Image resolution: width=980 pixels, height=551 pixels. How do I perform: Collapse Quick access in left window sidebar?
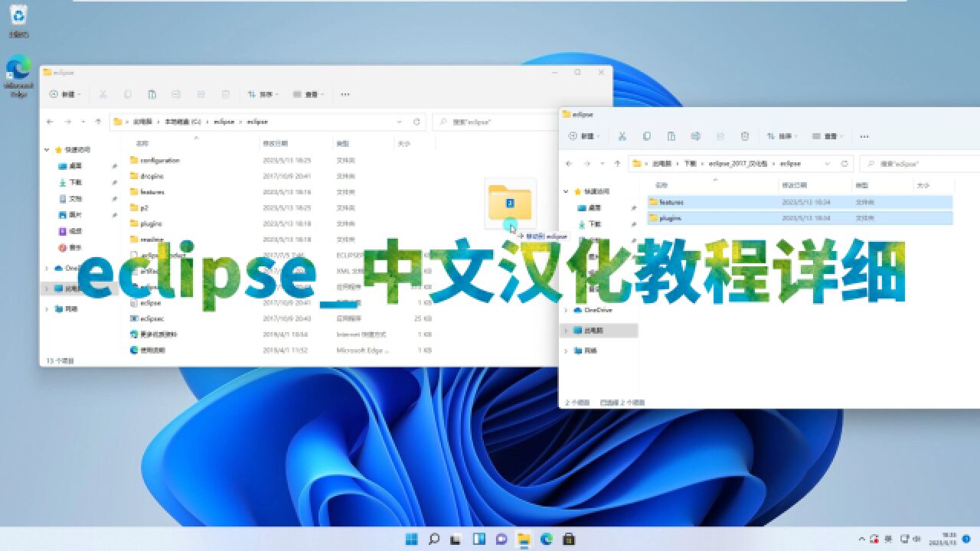[x=47, y=150]
